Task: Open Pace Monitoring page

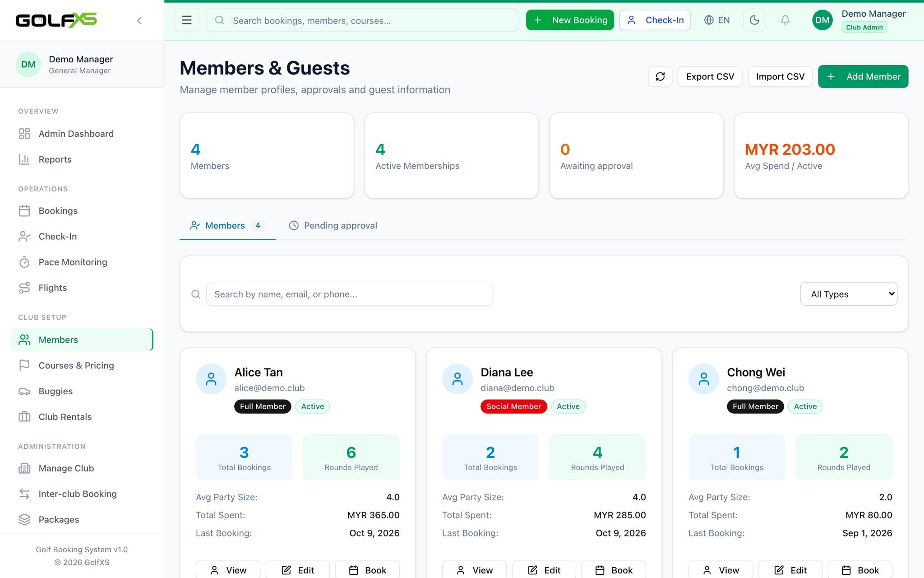Action: coord(82,262)
